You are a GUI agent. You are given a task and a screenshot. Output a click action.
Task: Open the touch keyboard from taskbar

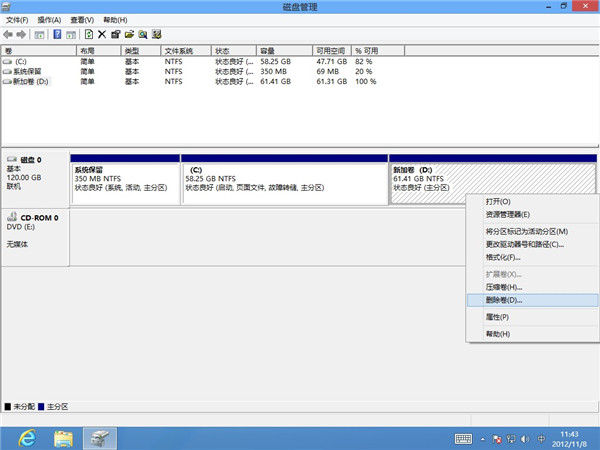tap(464, 437)
